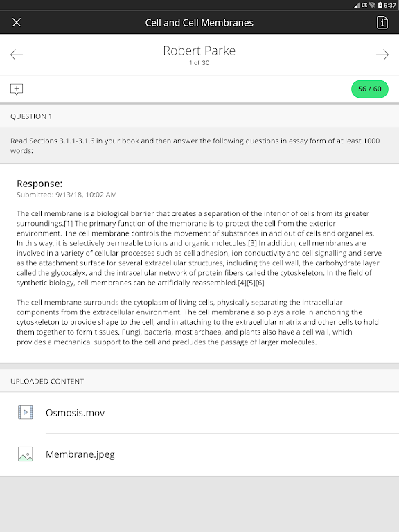Tap the 1 of 30 submission counter

[199, 63]
